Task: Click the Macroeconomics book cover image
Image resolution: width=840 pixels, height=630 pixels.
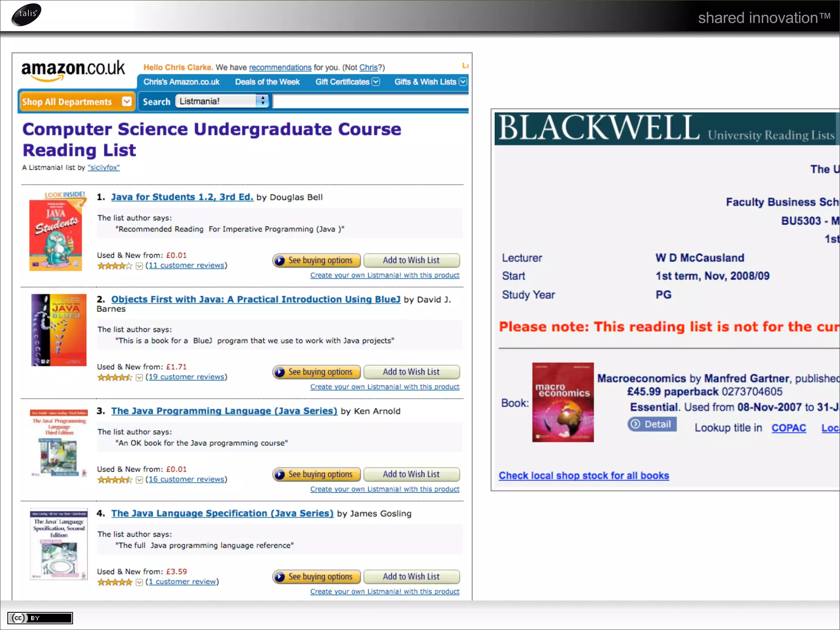Action: 563,402
